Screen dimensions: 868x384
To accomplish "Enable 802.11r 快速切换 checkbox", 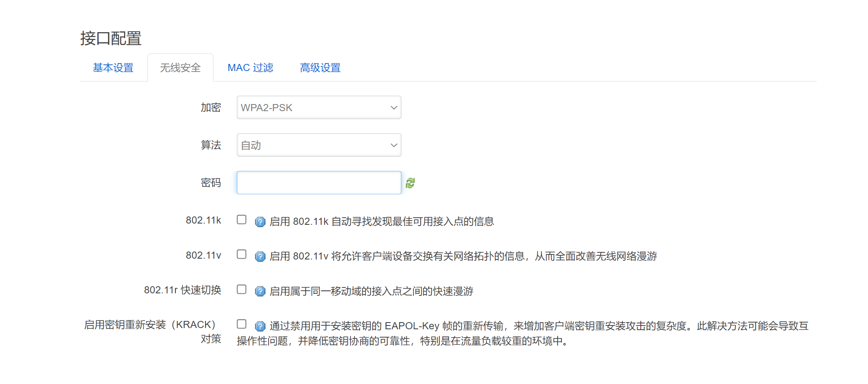I will tap(241, 290).
